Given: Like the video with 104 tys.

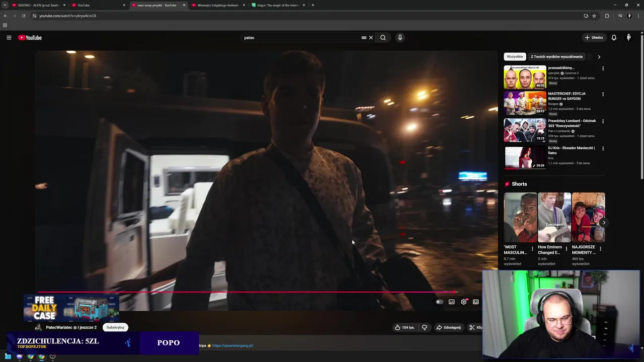Looking at the screenshot, I should click(405, 327).
